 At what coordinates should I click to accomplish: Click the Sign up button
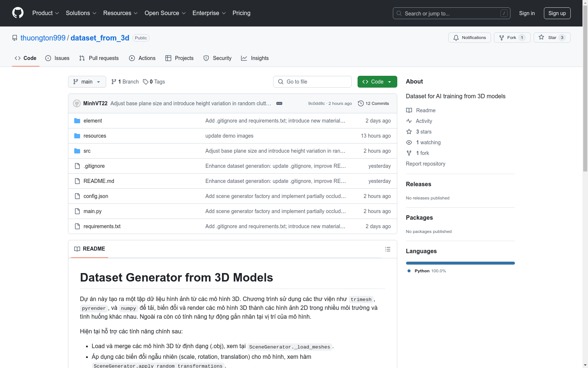pyautogui.click(x=557, y=13)
